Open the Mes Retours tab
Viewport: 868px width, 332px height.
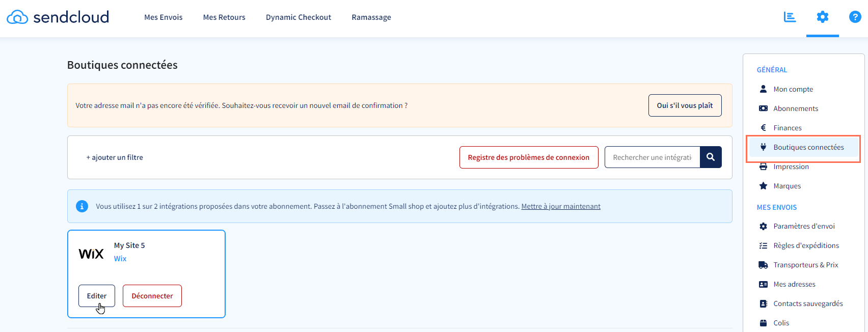tap(224, 17)
